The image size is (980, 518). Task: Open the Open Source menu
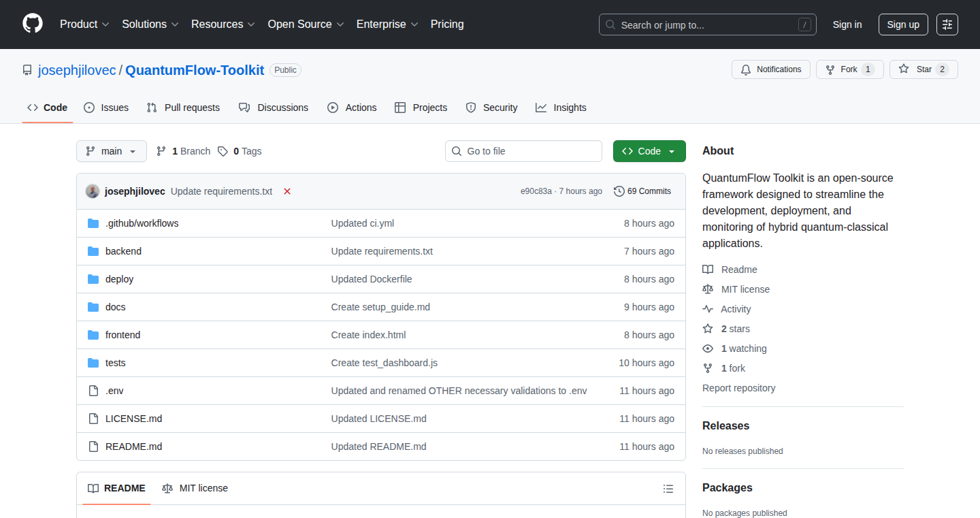point(306,25)
